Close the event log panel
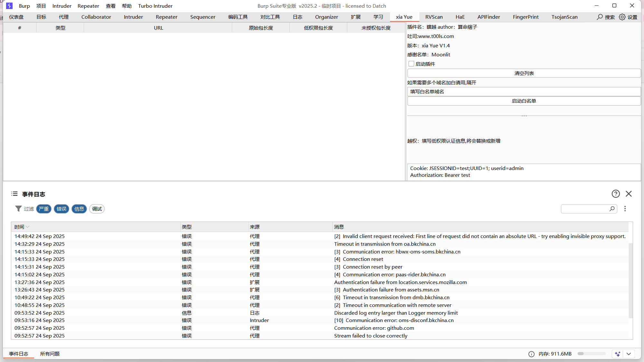 [x=629, y=194]
